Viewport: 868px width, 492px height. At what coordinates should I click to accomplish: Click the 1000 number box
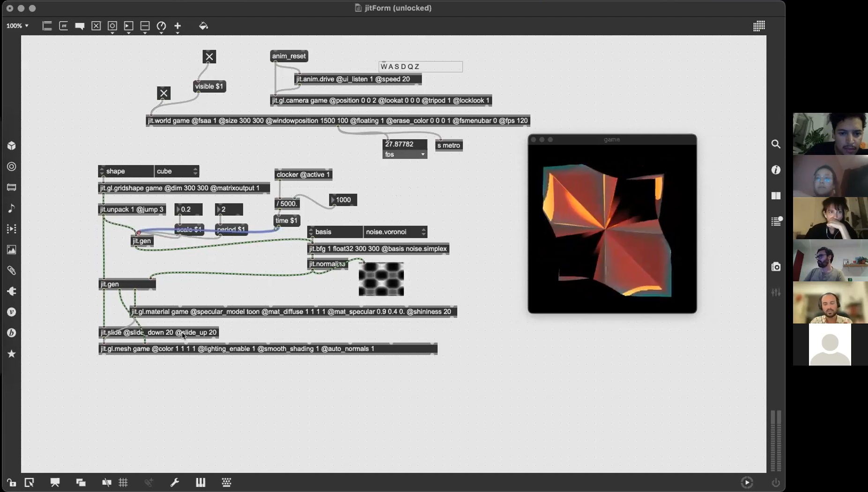pyautogui.click(x=343, y=200)
